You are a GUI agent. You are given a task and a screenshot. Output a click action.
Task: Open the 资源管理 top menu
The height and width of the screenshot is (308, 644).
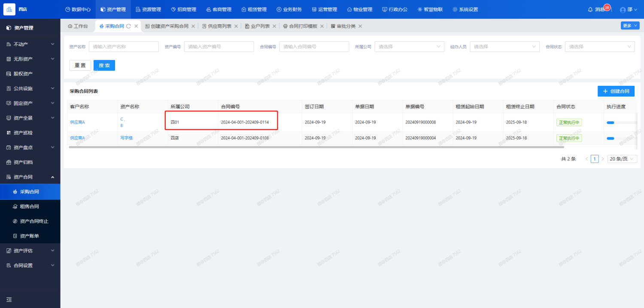(x=149, y=9)
